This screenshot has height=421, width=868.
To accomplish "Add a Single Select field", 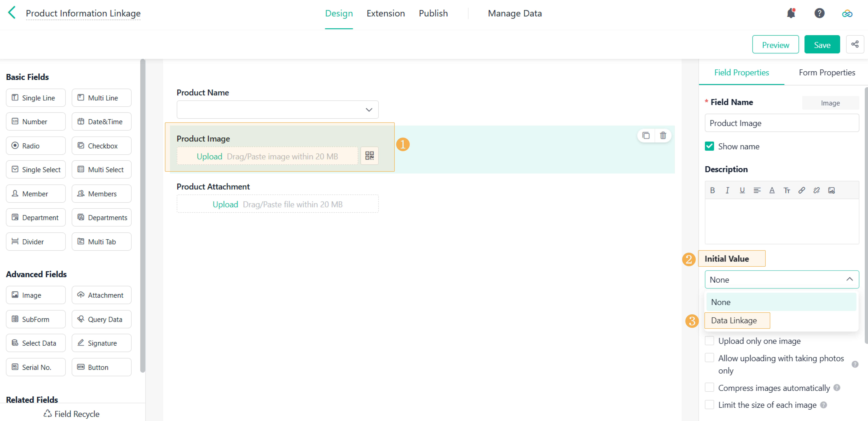I will pyautogui.click(x=36, y=169).
